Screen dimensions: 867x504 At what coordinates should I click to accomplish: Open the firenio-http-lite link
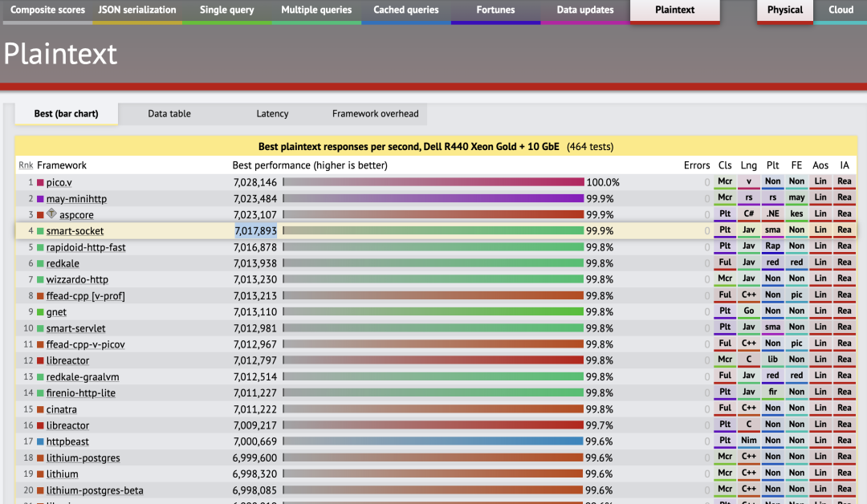tap(81, 393)
